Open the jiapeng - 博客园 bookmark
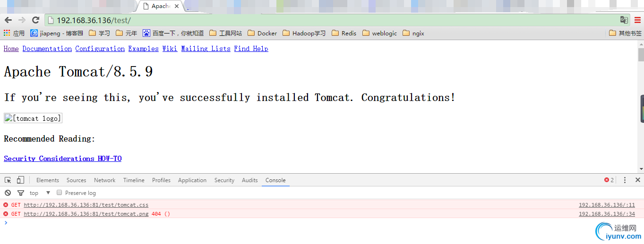This screenshot has width=644, height=244. click(x=57, y=33)
